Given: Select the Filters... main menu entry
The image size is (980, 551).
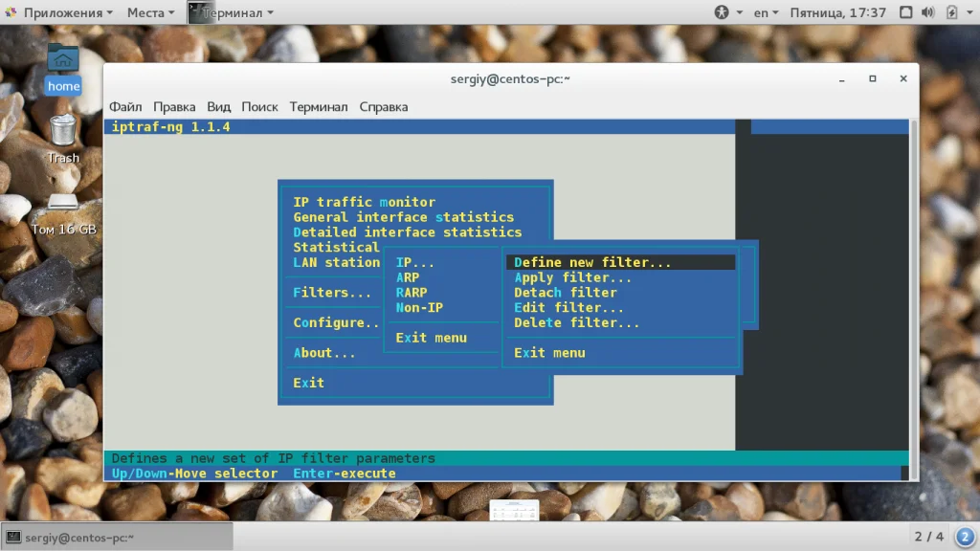Looking at the screenshot, I should coord(332,293).
